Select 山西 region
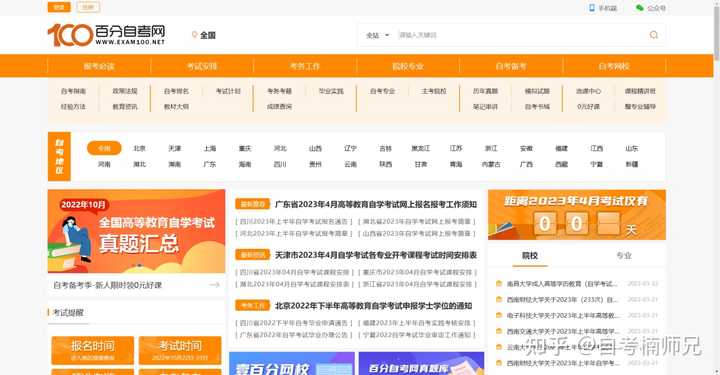 (x=315, y=148)
